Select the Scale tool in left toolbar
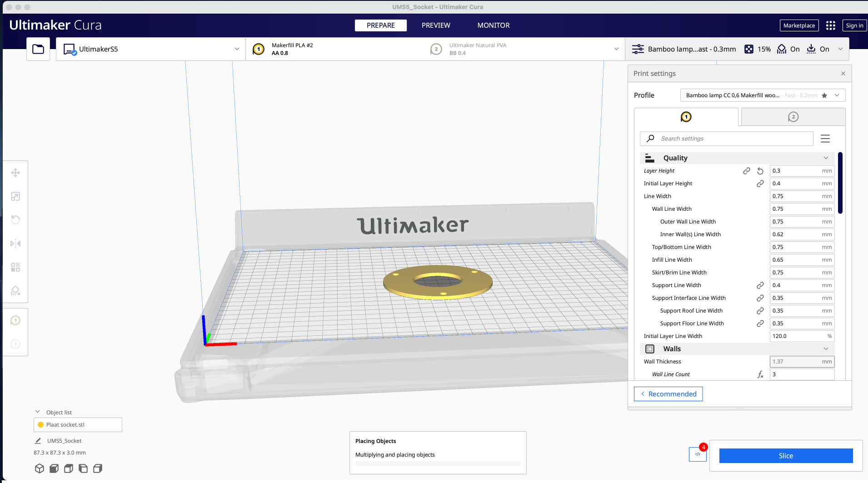 (15, 196)
